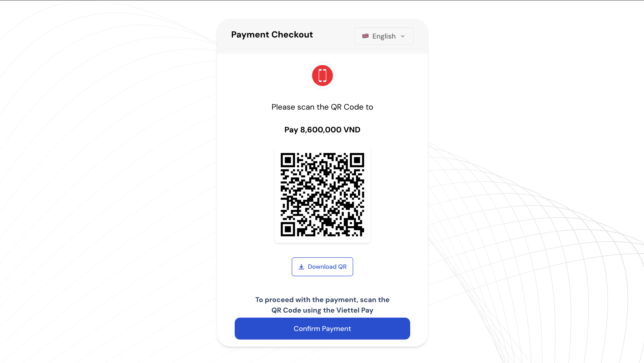644x363 pixels.
Task: Click the Viettel Pay instruction text
Action: pyautogui.click(x=322, y=305)
